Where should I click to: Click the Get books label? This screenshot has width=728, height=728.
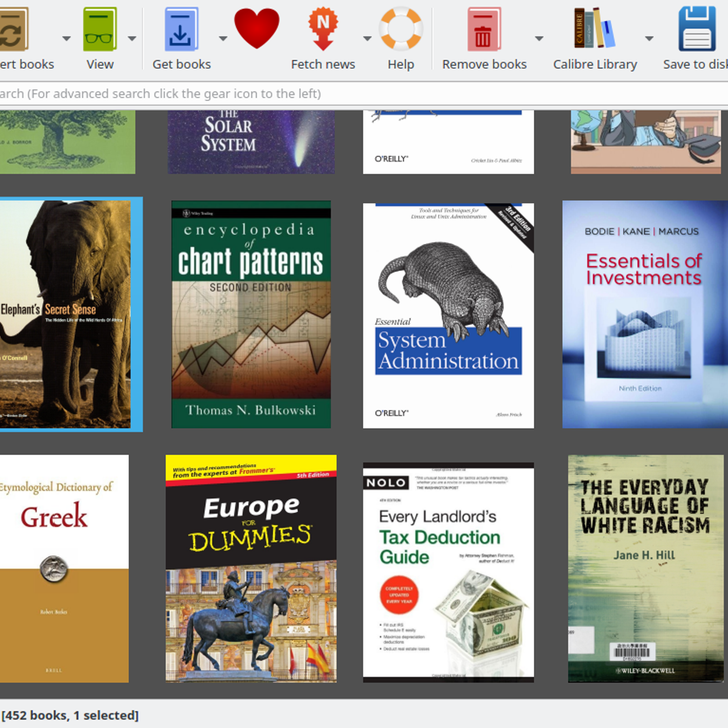[182, 65]
